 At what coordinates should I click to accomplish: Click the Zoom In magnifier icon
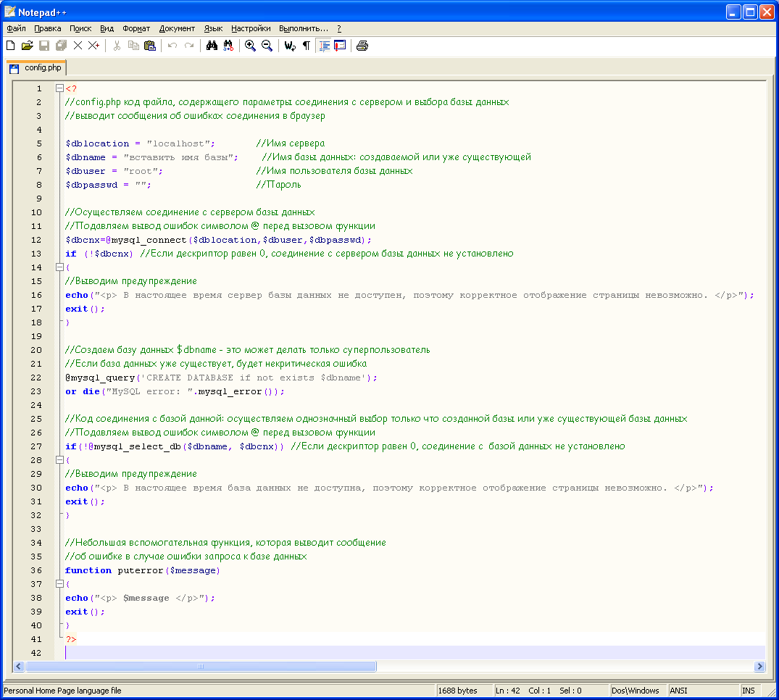pos(250,46)
